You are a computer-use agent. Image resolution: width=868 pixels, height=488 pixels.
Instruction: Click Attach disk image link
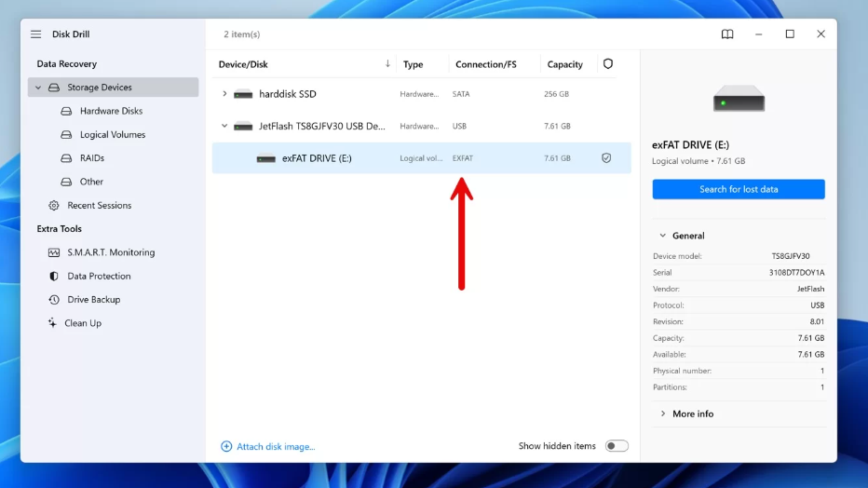276,447
